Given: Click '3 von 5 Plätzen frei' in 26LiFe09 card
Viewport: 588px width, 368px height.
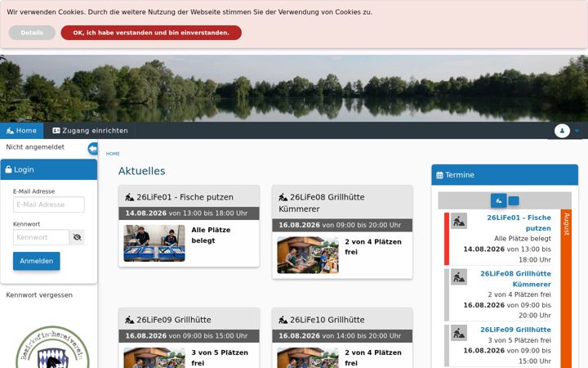Looking at the screenshot, I should pyautogui.click(x=220, y=357).
